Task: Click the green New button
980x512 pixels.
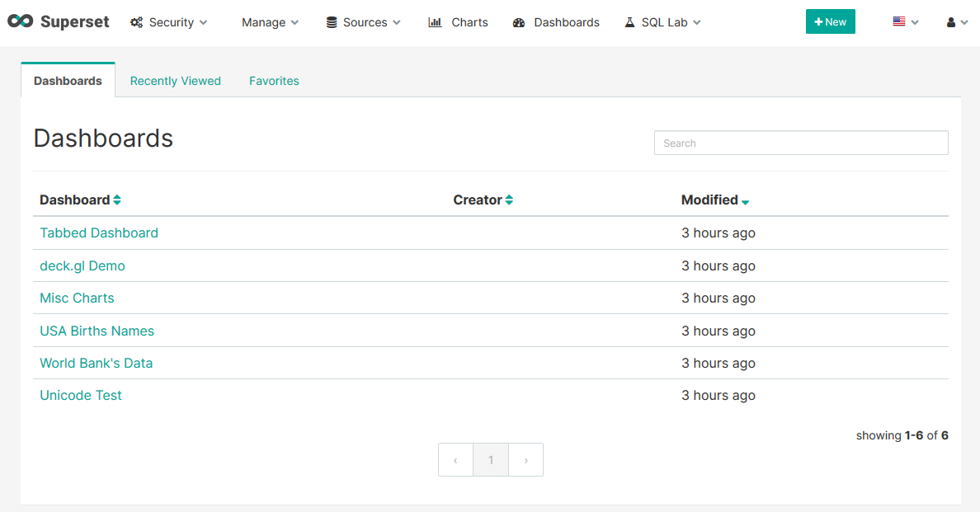Action: [830, 22]
